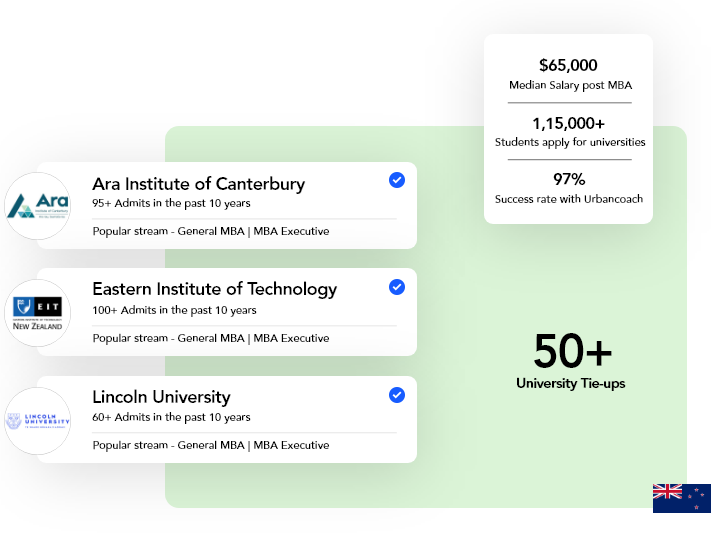Click Ara card's popular stream MBA text
Viewport: 711px width, 557px height.
pos(211,231)
